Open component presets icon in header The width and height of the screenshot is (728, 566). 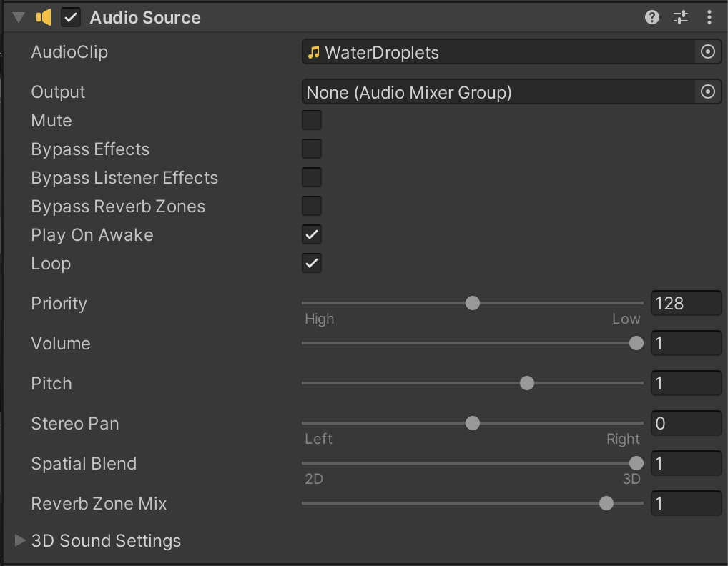coord(680,18)
